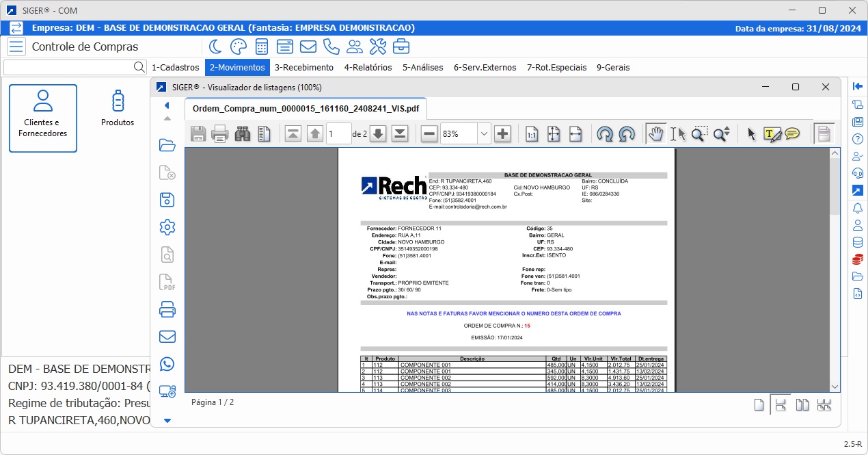This screenshot has height=455, width=868.
Task: Select the sticky note comment tool
Action: (x=792, y=134)
